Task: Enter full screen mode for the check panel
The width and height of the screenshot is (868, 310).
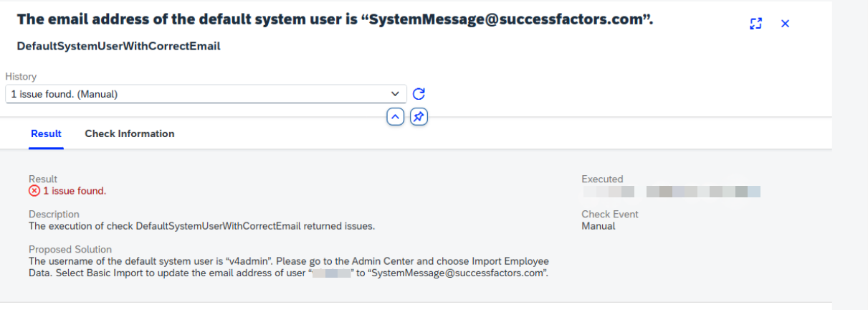Action: 755,24
